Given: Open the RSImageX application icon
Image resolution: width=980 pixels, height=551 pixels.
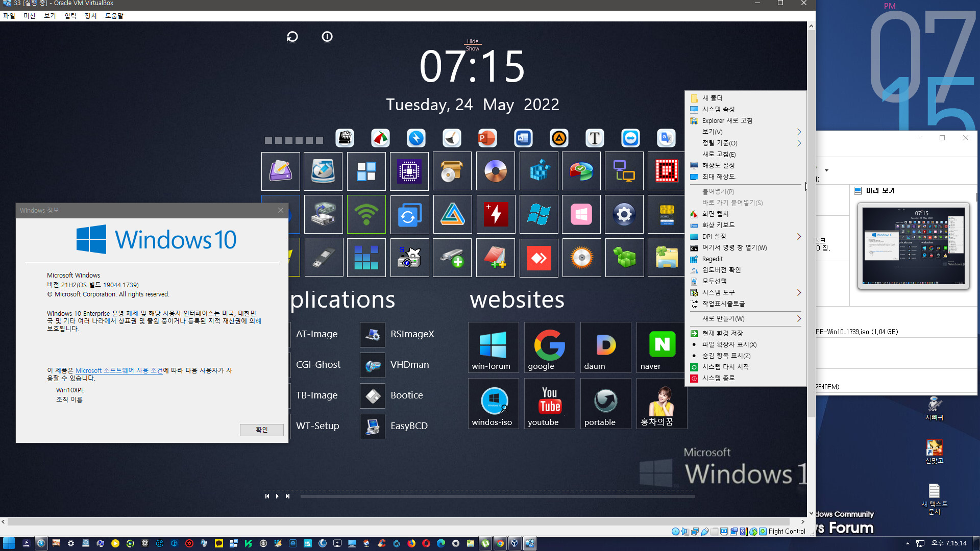Looking at the screenshot, I should point(373,334).
